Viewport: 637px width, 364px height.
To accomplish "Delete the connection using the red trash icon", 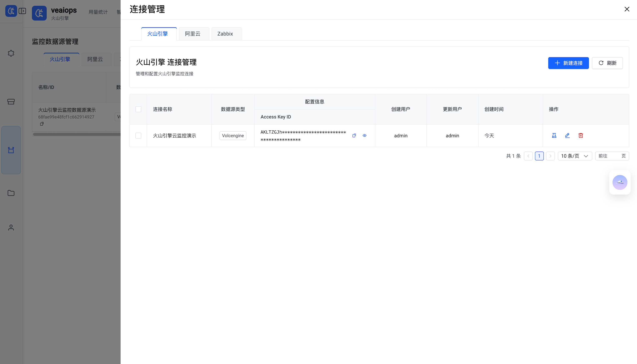I will click(x=581, y=135).
